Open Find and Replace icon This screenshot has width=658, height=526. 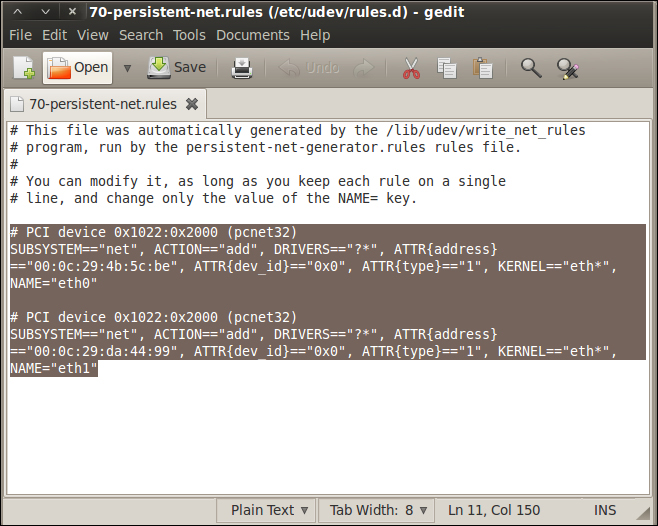pyautogui.click(x=567, y=68)
